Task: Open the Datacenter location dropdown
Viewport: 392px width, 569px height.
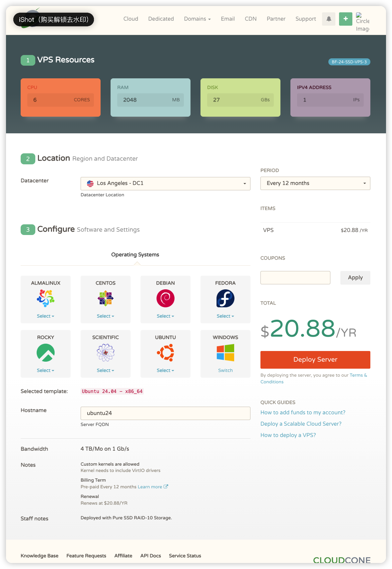Action: tap(165, 184)
